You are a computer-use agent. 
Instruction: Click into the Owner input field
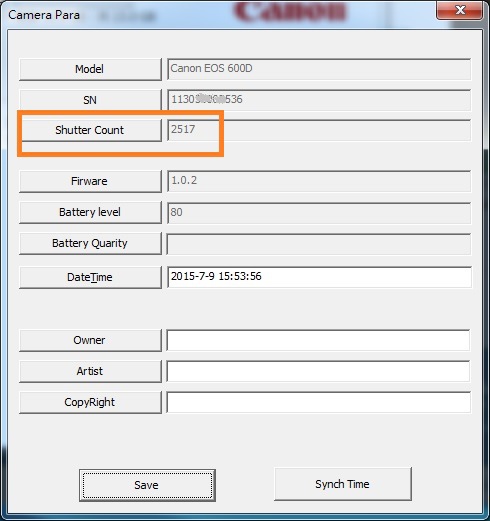click(318, 340)
